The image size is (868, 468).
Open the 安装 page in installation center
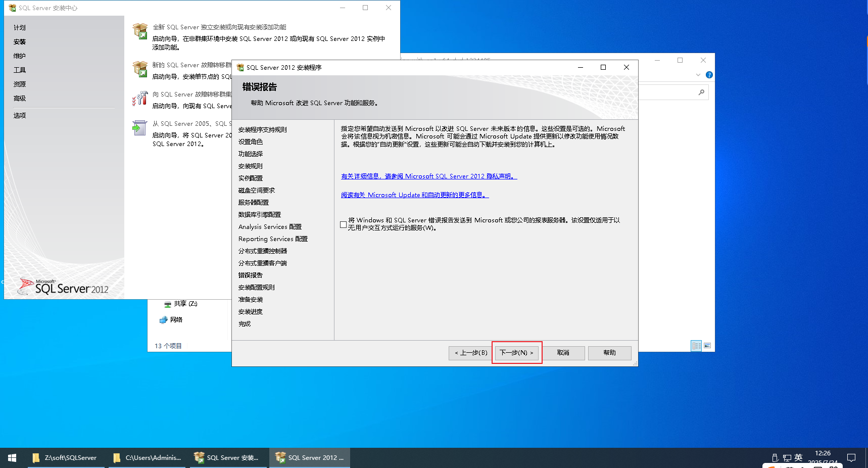click(x=20, y=42)
